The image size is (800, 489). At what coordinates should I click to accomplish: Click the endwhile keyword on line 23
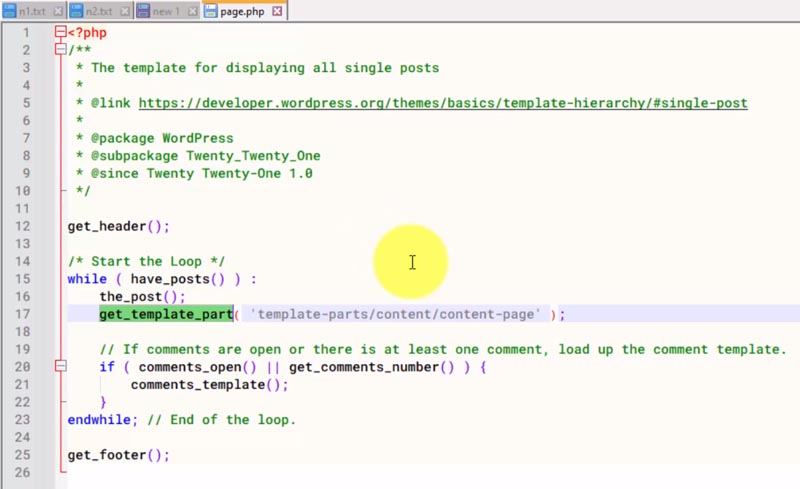(x=99, y=420)
